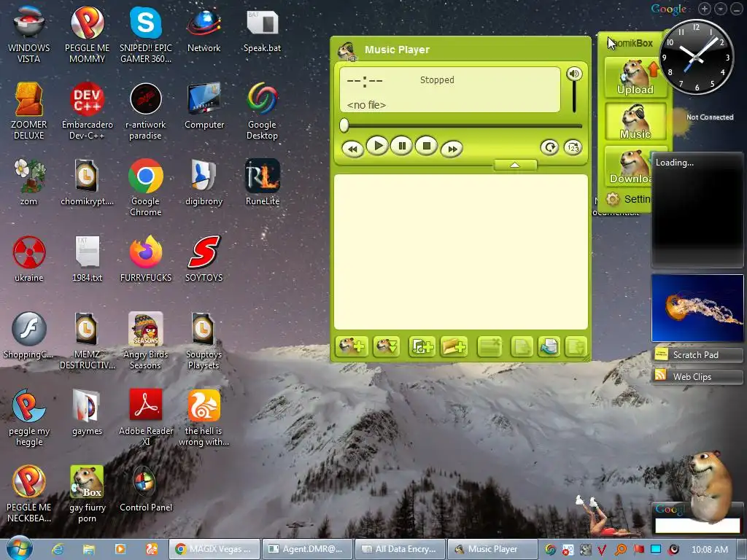Skip to next track in Music Player

[x=452, y=149]
